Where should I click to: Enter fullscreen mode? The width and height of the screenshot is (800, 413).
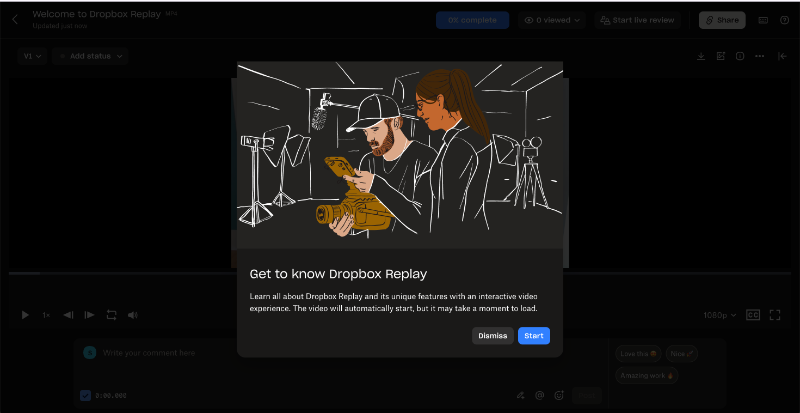coord(775,315)
